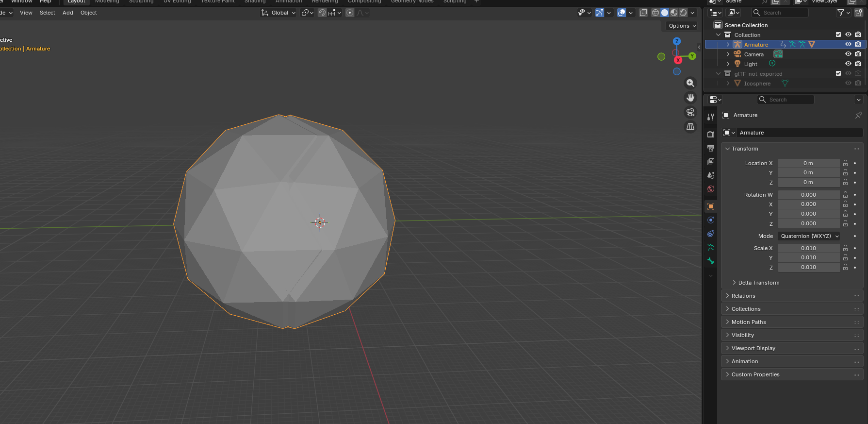Toggle camera view using camera gizmo icon
Image resolution: width=868 pixels, height=424 pixels.
[690, 112]
